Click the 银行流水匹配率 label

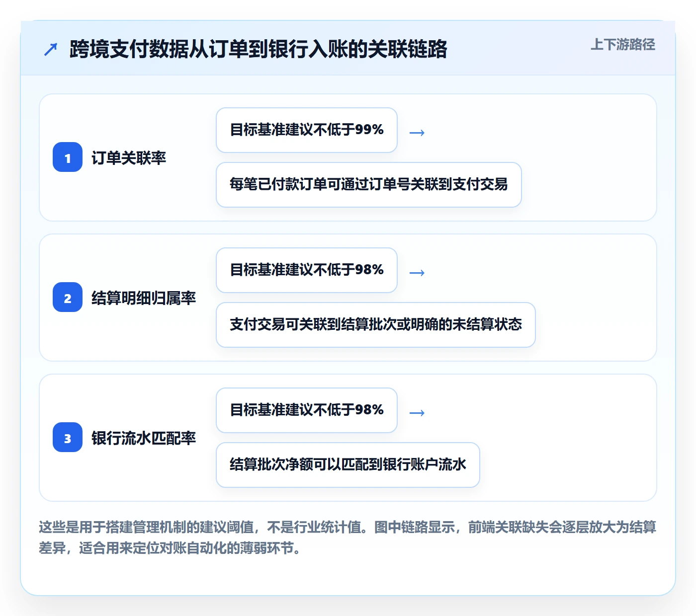pyautogui.click(x=144, y=438)
